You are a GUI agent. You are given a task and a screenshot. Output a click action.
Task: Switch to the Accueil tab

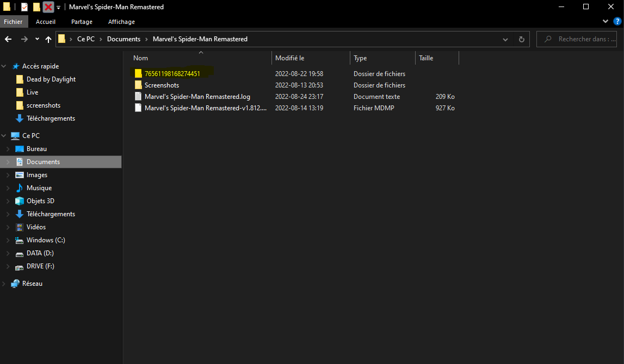coord(46,22)
